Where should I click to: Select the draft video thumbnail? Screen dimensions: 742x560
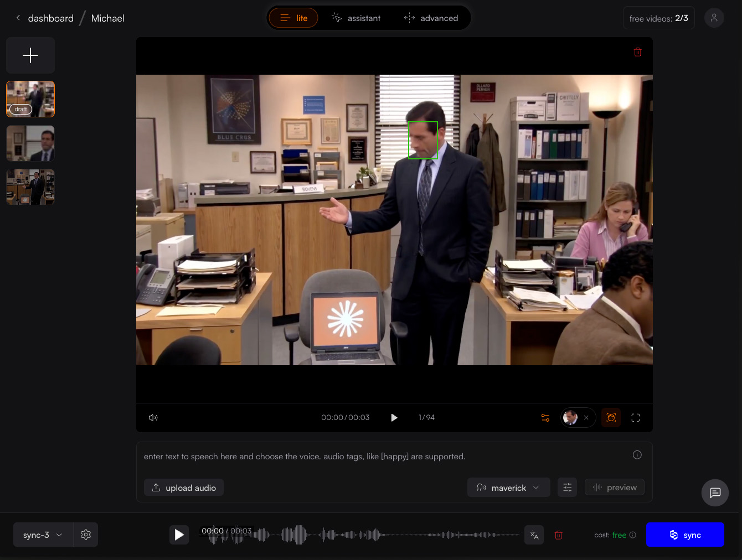coord(30,99)
